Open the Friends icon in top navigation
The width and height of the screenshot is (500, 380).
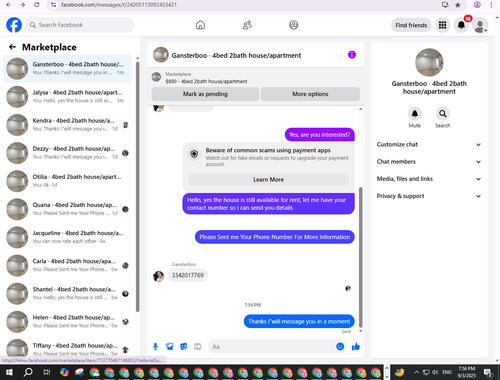tap(247, 25)
